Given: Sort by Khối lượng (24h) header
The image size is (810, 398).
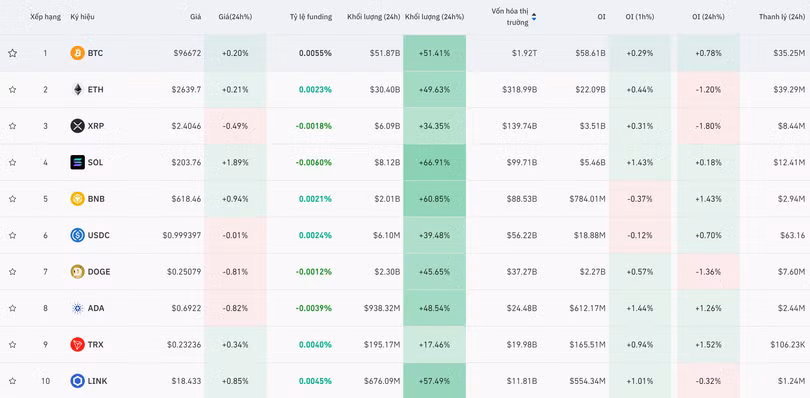Looking at the screenshot, I should [373, 17].
